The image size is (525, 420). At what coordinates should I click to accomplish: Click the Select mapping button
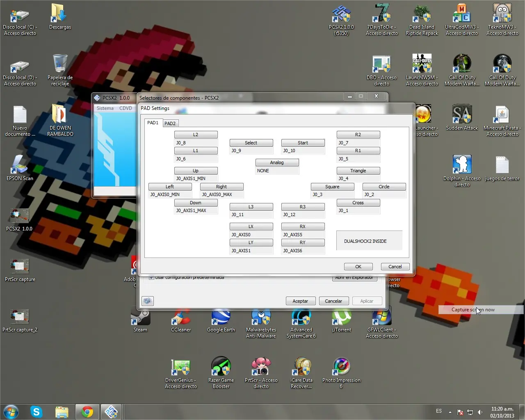tap(251, 143)
